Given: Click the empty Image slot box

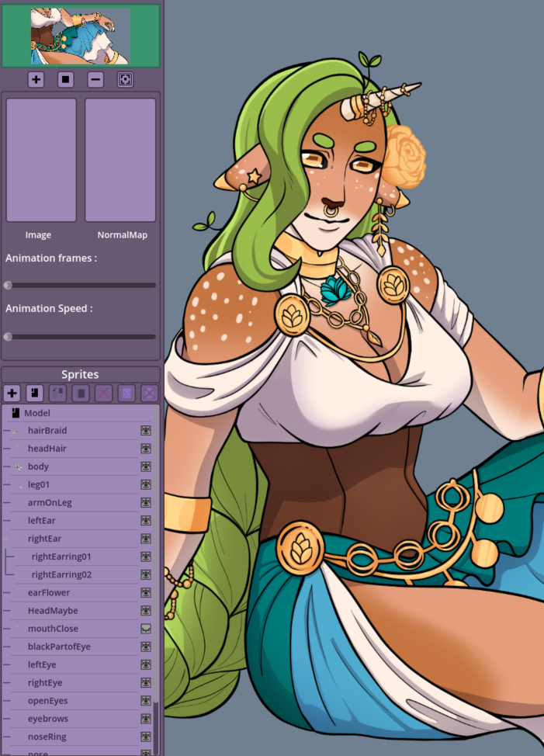Looking at the screenshot, I should coord(41,160).
